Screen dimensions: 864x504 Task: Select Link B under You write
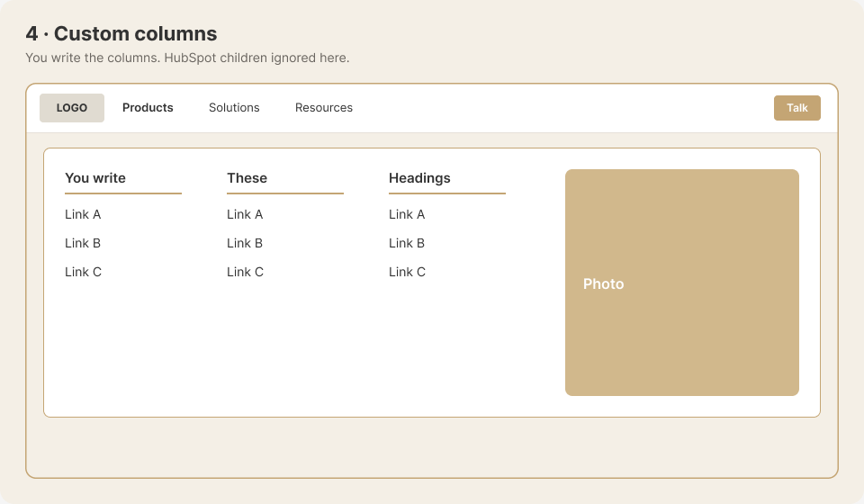pos(83,243)
